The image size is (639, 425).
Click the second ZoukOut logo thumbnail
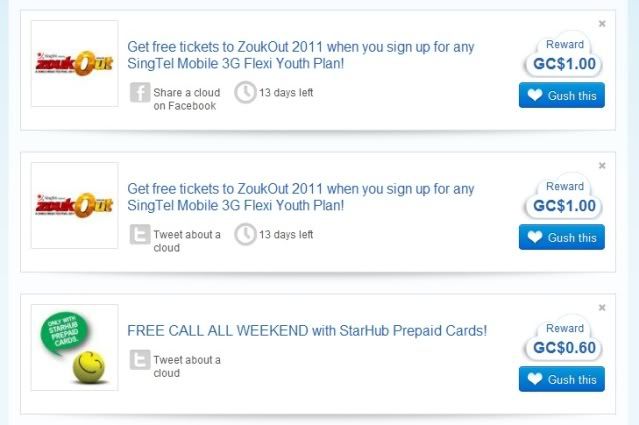pyautogui.click(x=75, y=205)
